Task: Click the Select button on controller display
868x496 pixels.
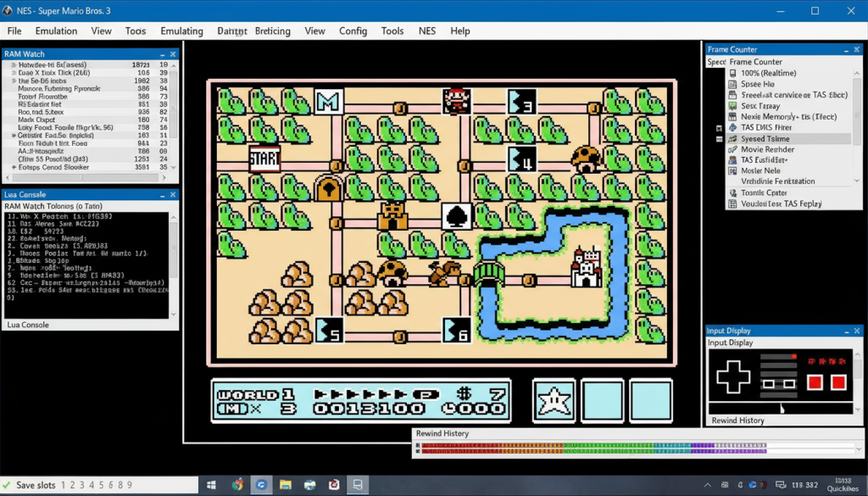Action: point(768,383)
